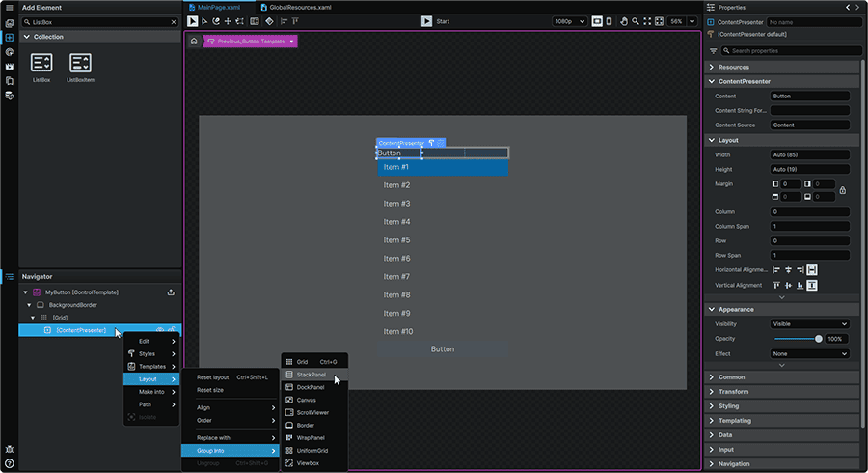This screenshot has width=868, height=473.
Task: Set vertical alignment to center
Action: point(788,285)
